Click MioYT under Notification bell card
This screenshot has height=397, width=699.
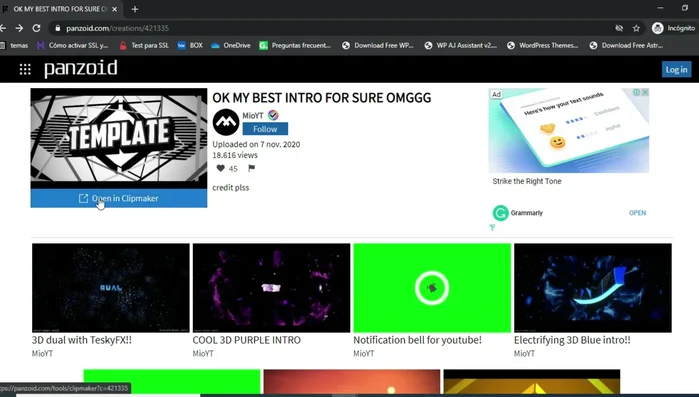point(364,353)
